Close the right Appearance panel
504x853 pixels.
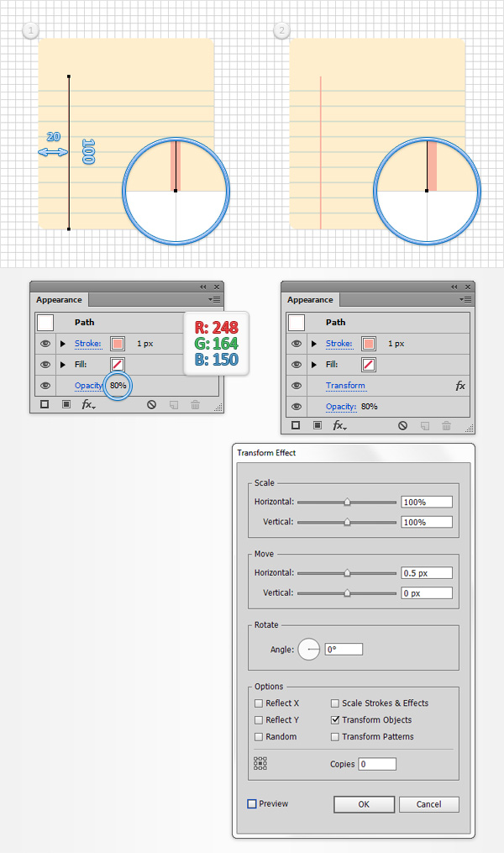468,287
